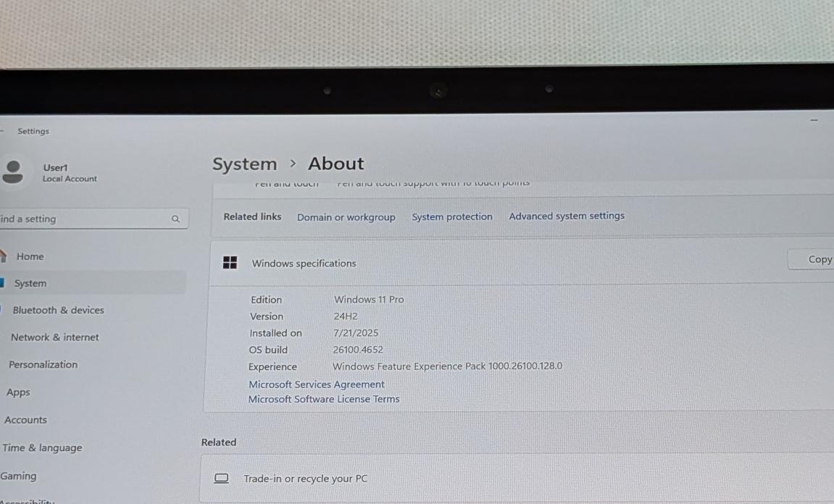Viewport: 834px width, 504px height.
Task: Switch to the Accounts settings page
Action: (25, 420)
